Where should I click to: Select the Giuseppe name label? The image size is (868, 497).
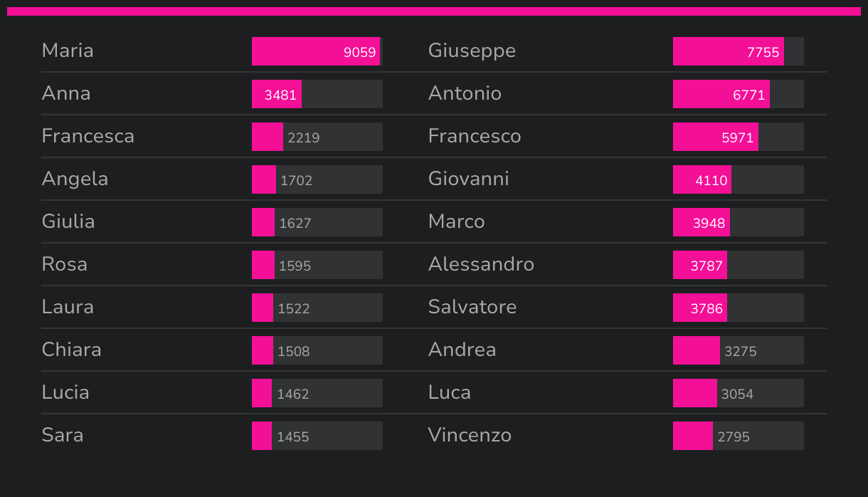point(472,51)
